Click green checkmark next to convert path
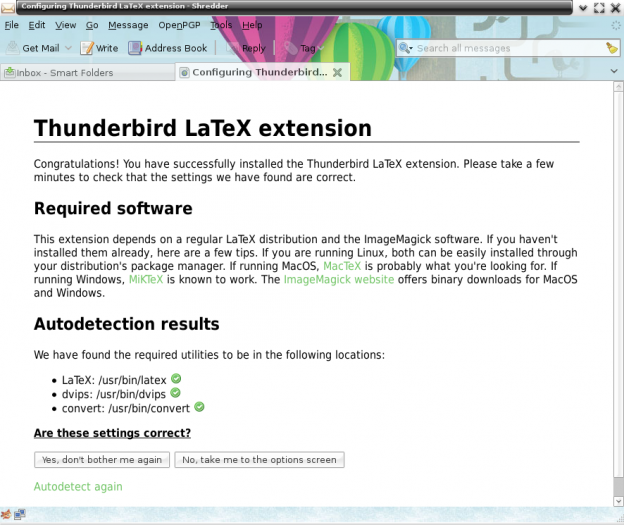 [x=199, y=407]
